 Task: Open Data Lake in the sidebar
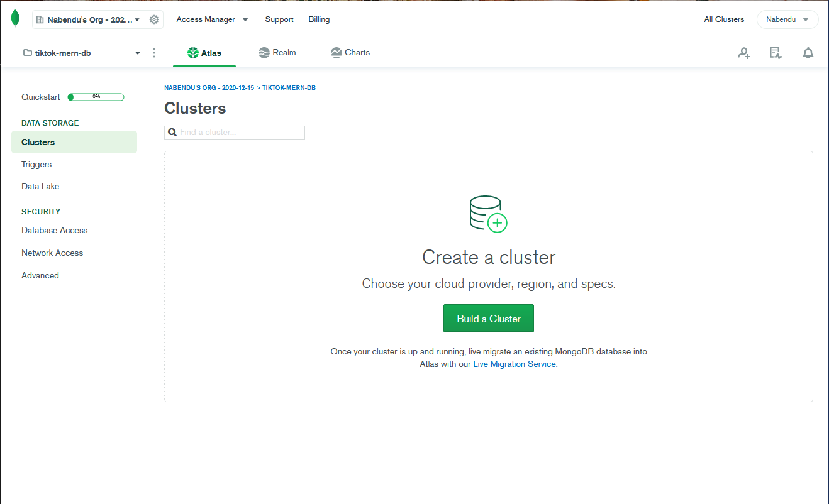tap(40, 187)
